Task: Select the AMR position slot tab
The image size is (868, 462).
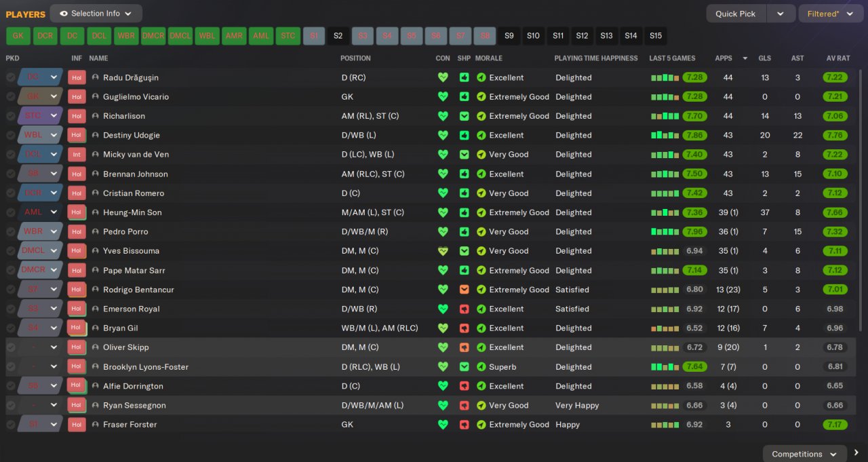Action: (x=234, y=36)
